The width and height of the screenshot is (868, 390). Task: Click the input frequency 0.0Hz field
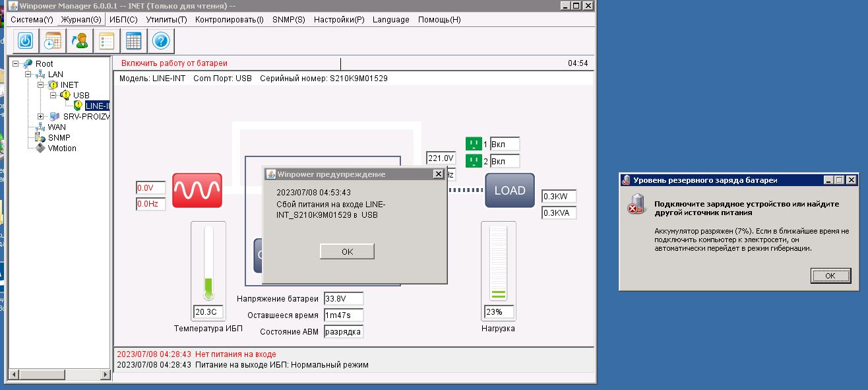[150, 204]
